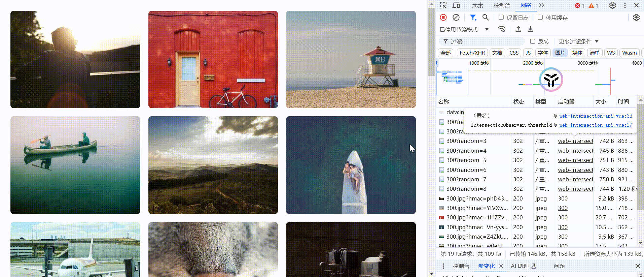
Task: Select 全部 filter type
Action: [x=446, y=53]
